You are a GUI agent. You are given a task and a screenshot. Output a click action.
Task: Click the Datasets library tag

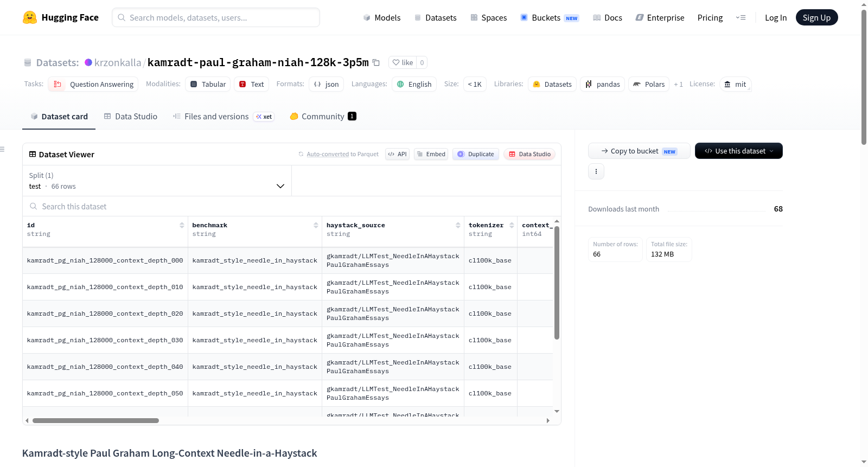click(x=552, y=84)
